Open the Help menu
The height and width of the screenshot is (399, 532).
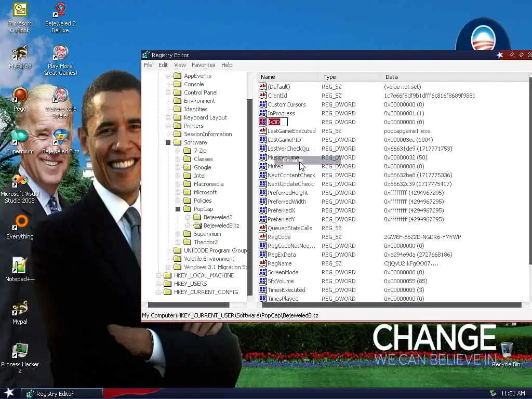[x=227, y=65]
